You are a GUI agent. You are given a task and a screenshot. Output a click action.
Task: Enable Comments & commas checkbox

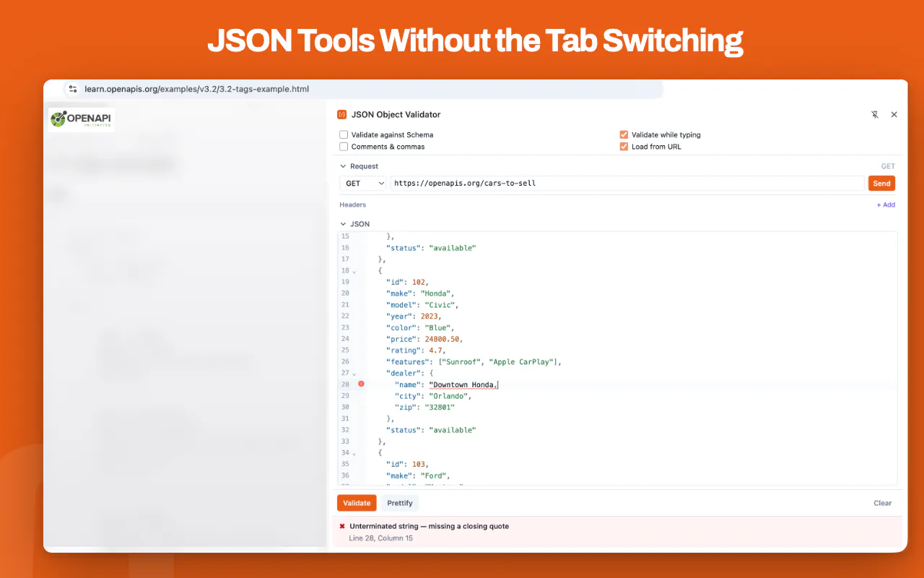point(344,146)
